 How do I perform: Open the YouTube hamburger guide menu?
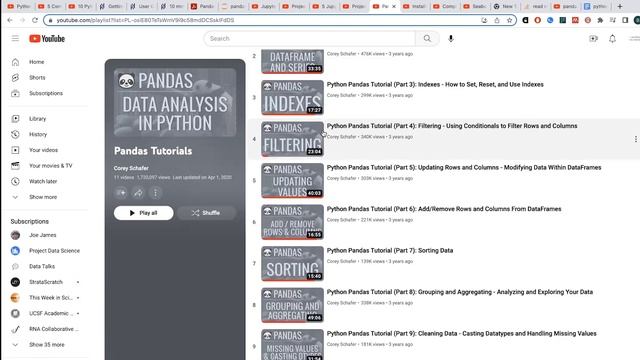click(15, 38)
